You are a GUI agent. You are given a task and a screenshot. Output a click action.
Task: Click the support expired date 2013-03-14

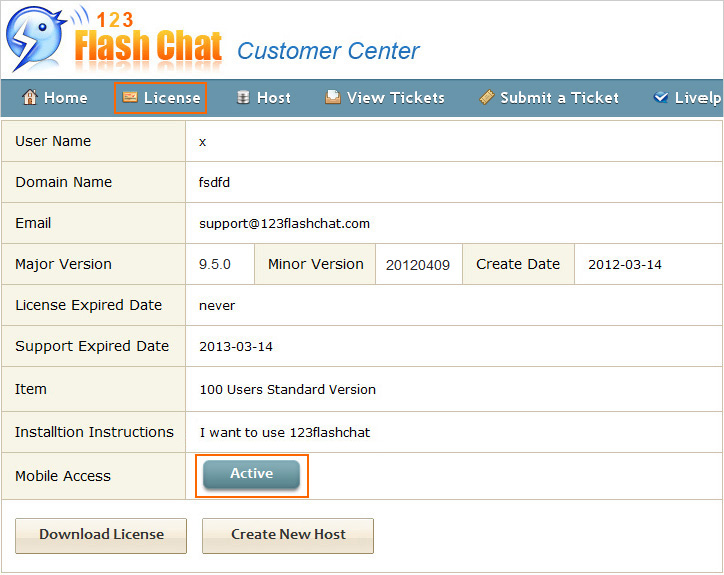(236, 347)
